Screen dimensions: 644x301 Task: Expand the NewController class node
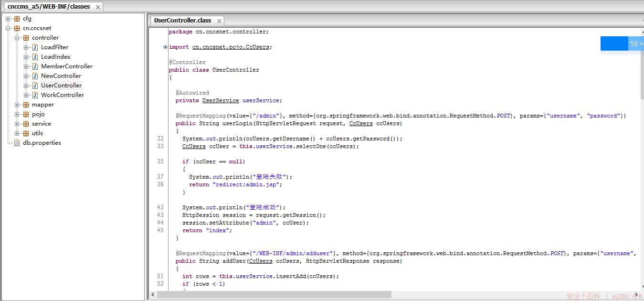click(26, 76)
